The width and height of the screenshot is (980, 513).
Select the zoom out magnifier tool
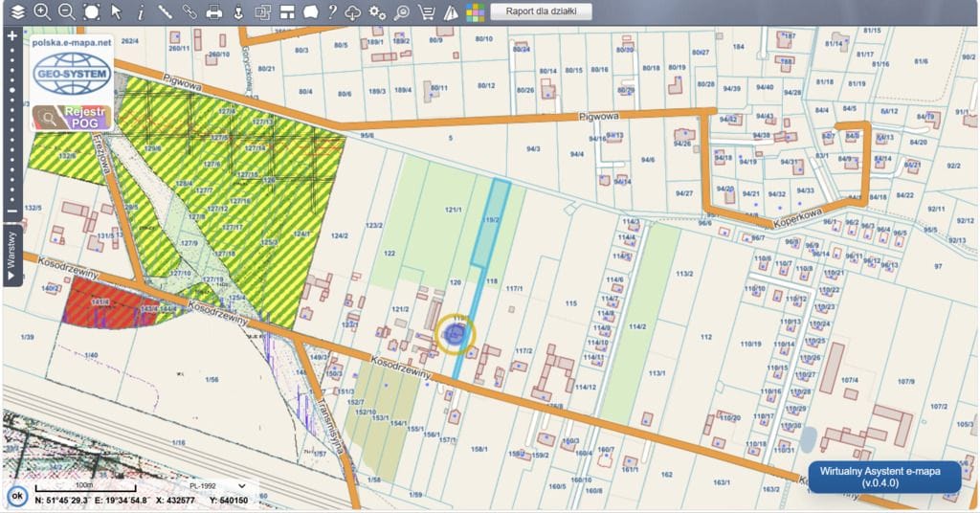pos(66,12)
